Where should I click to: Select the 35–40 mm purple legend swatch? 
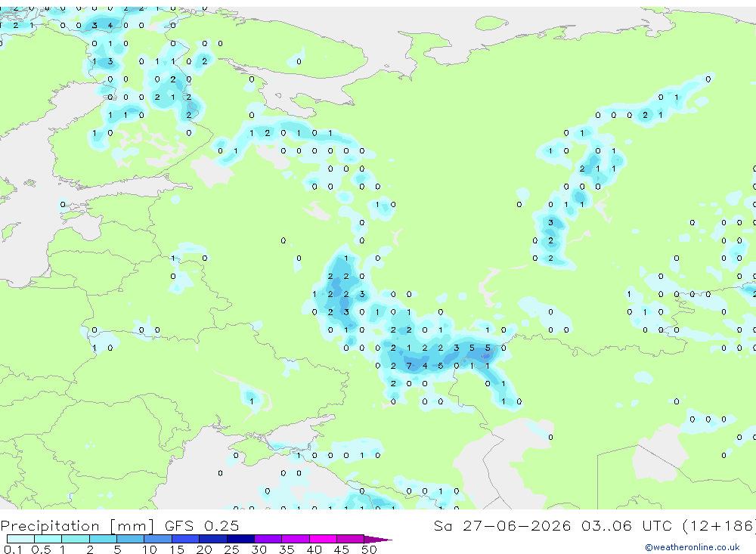point(296,539)
